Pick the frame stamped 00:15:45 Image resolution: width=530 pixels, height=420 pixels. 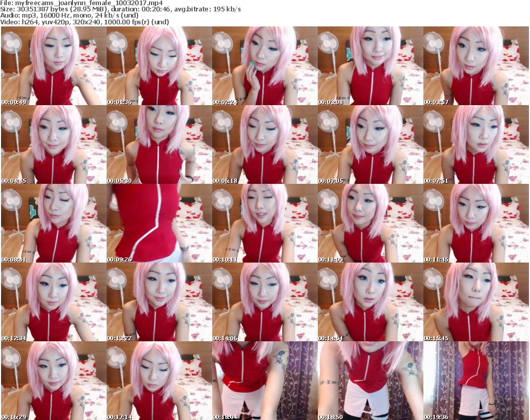click(x=476, y=302)
